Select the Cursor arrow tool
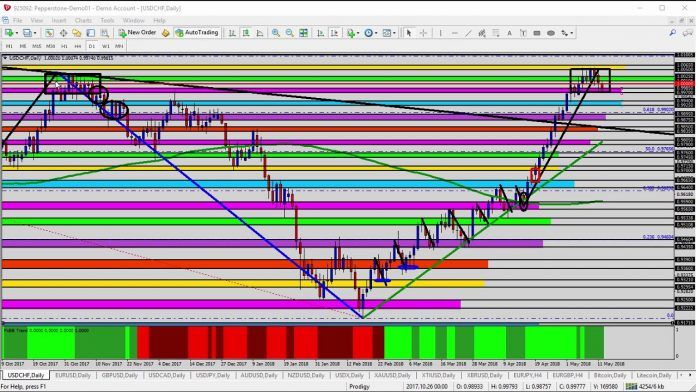The height and width of the screenshot is (392, 696). (409, 33)
